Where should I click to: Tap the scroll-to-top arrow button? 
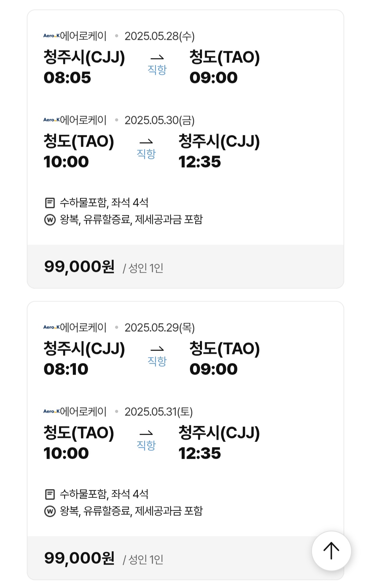331,551
